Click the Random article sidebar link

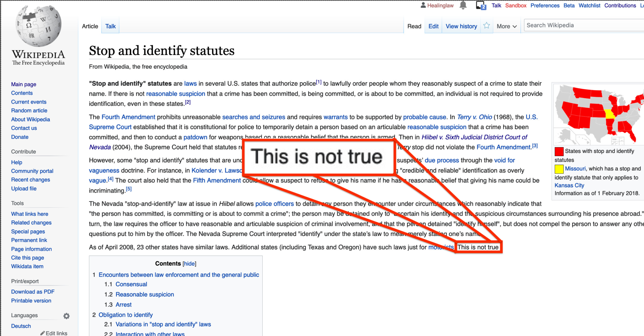click(x=29, y=110)
